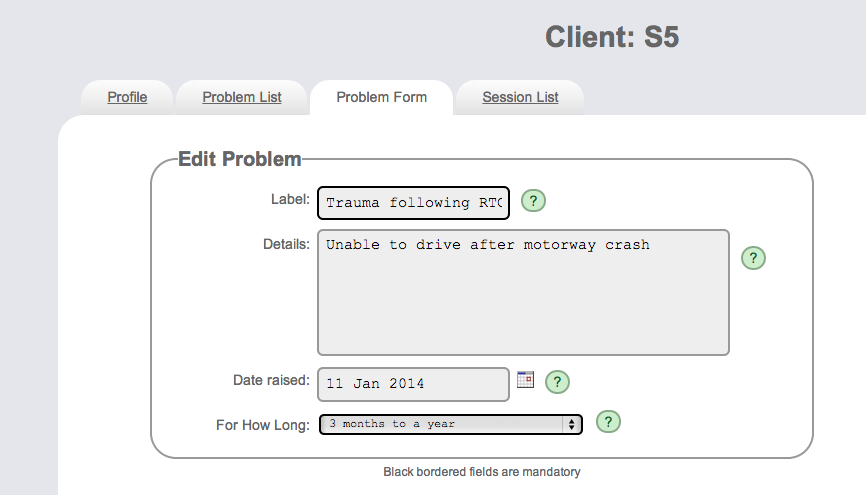Click inside the Details text area
The width and height of the screenshot is (866, 495).
click(523, 292)
